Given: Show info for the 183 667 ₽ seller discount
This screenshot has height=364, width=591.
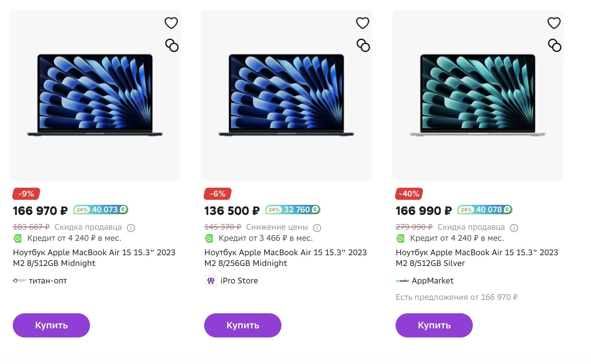Looking at the screenshot, I should click(131, 228).
